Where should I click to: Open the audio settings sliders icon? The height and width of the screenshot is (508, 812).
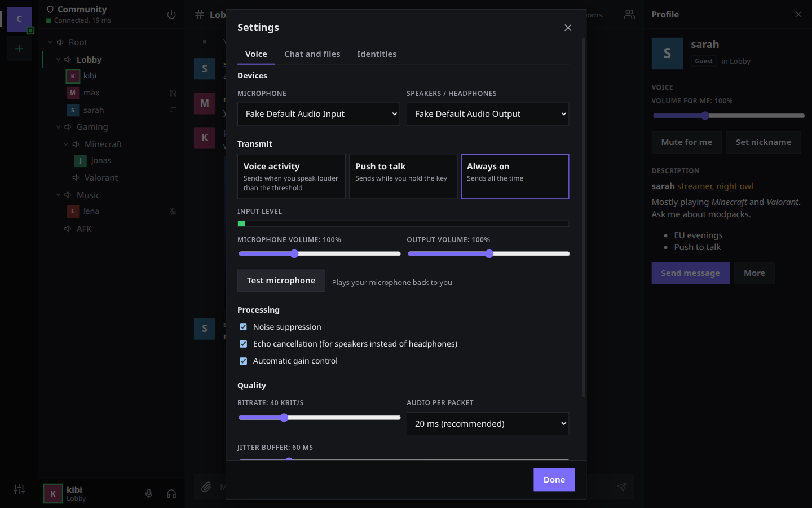tap(19, 489)
